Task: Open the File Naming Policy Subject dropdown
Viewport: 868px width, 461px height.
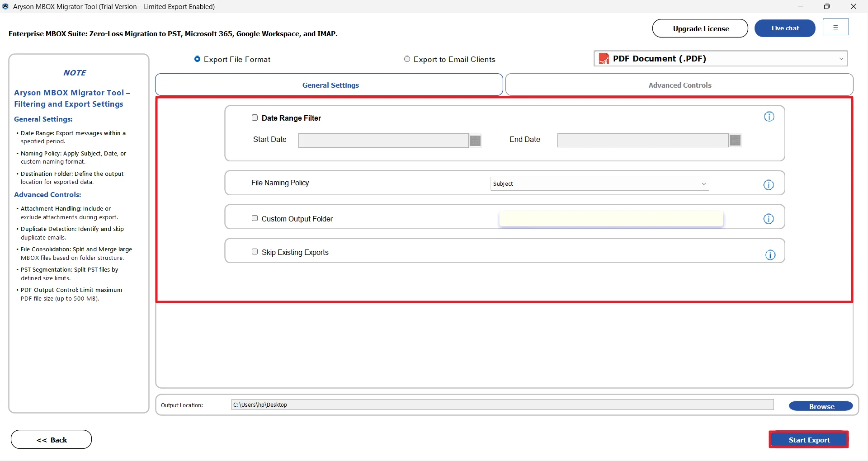Action: (599, 183)
